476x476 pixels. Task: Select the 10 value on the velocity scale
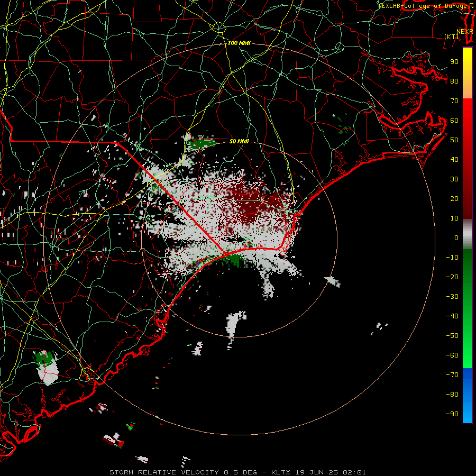[454, 218]
